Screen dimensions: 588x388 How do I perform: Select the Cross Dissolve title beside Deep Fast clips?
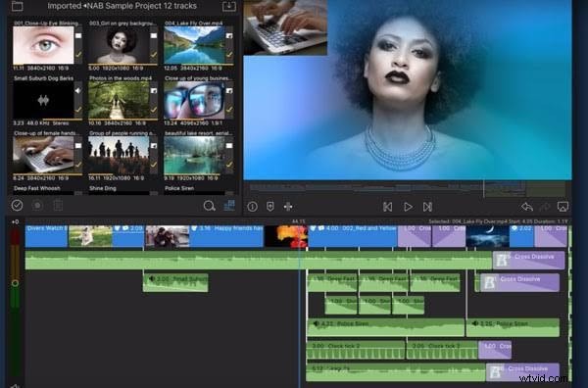point(519,282)
